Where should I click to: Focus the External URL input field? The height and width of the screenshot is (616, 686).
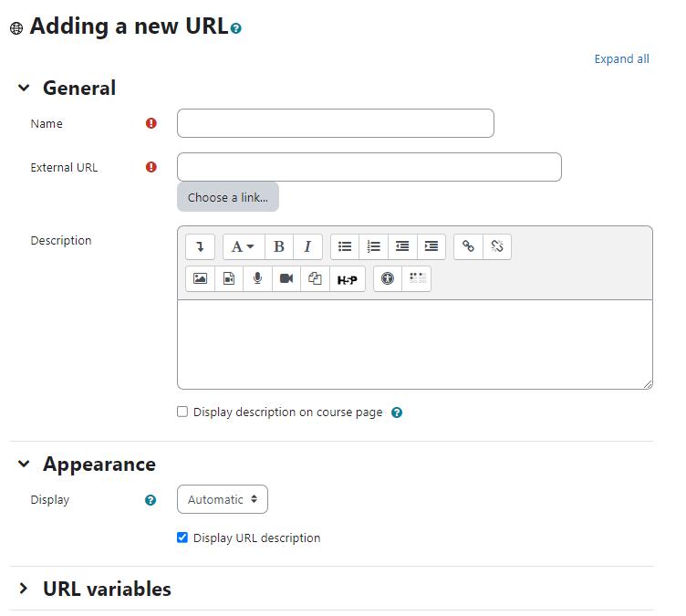pos(369,167)
